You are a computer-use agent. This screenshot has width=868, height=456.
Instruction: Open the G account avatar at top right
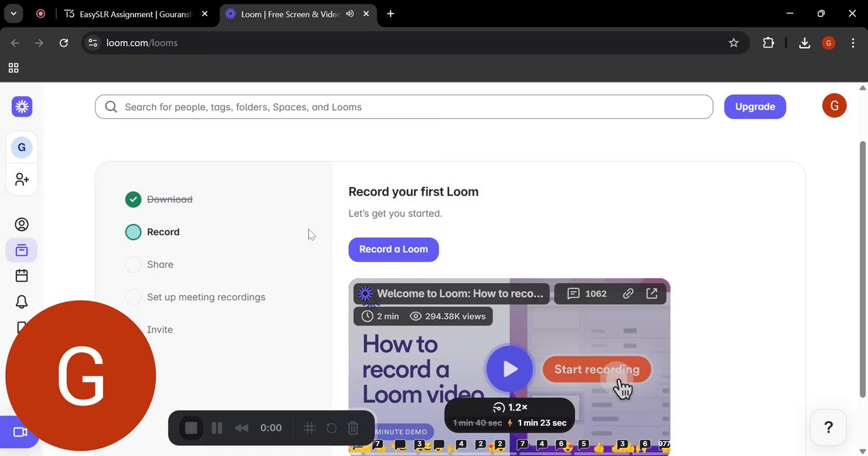pyautogui.click(x=834, y=105)
